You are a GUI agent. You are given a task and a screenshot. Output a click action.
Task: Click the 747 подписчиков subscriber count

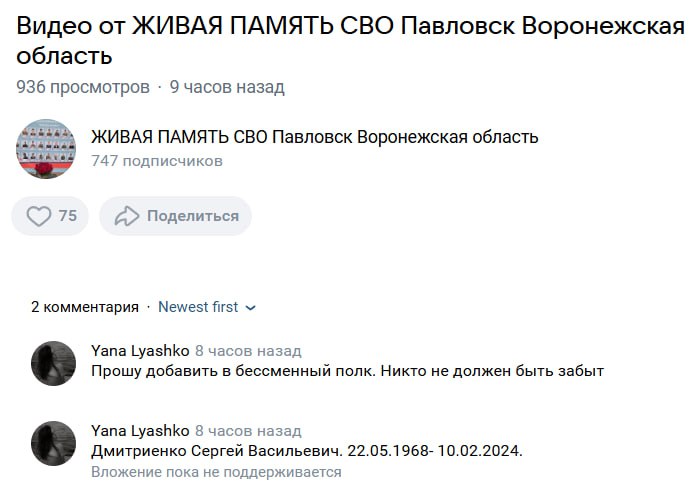point(156,160)
